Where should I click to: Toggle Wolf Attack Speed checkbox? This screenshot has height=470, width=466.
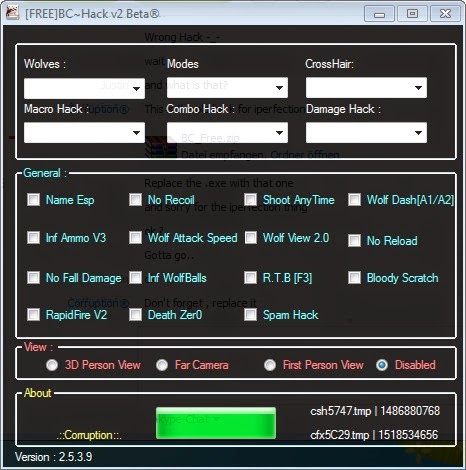coord(135,238)
